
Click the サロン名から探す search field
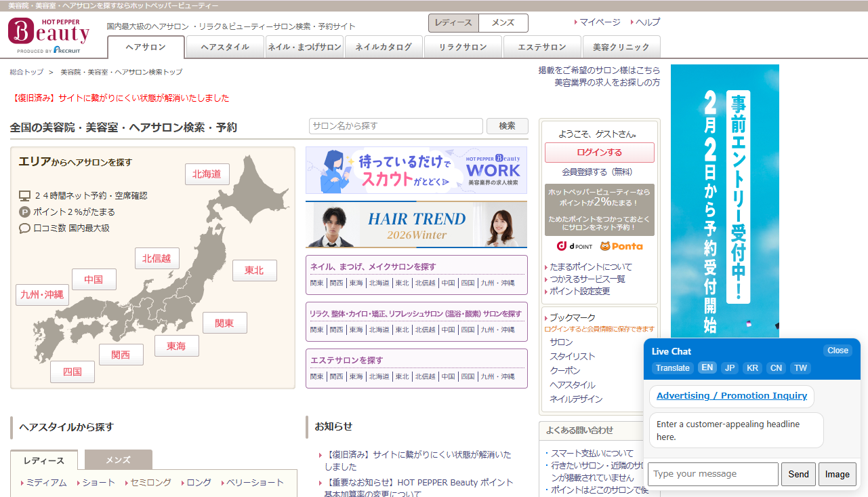[396, 126]
